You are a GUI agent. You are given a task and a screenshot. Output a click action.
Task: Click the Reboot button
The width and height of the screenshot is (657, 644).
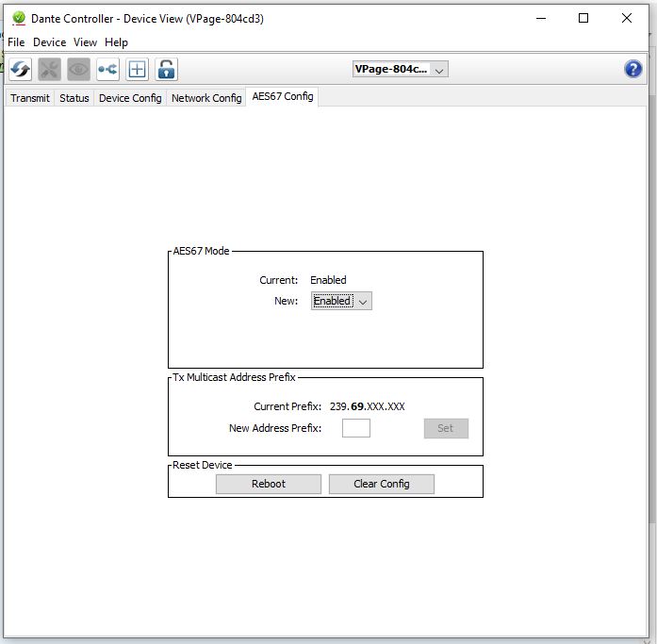pyautogui.click(x=269, y=484)
